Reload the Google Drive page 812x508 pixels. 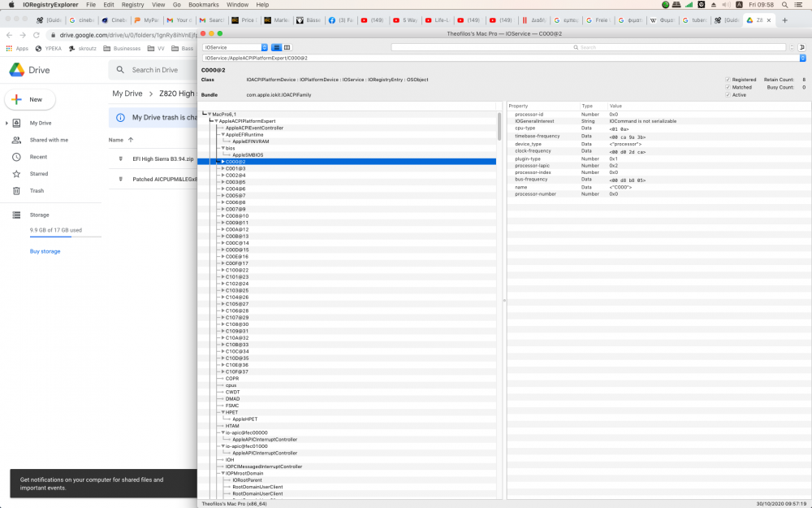pyautogui.click(x=37, y=35)
